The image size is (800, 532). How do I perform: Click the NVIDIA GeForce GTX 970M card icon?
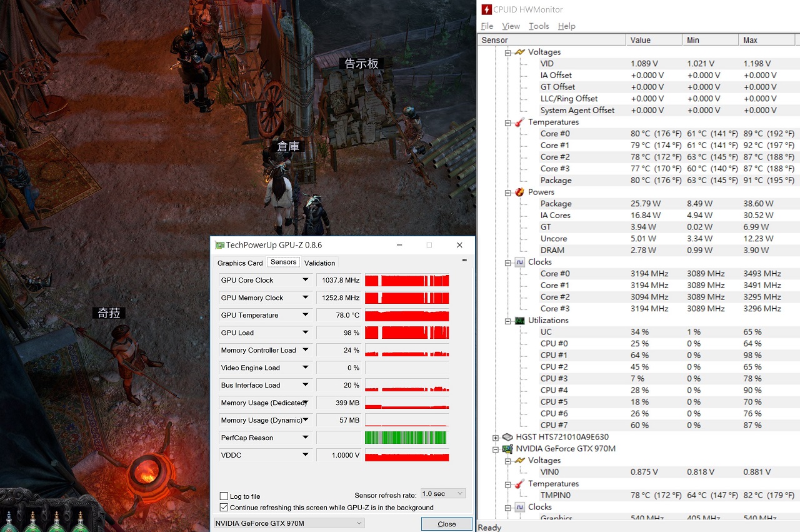point(507,449)
